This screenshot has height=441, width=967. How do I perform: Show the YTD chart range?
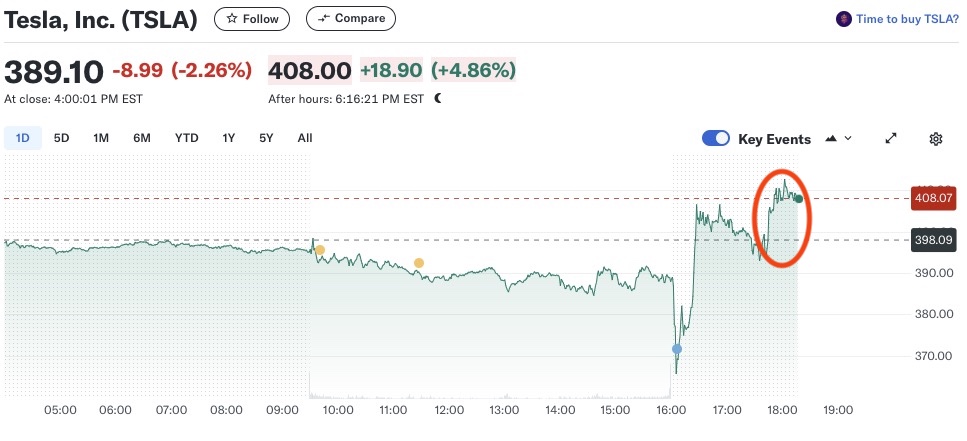point(186,138)
